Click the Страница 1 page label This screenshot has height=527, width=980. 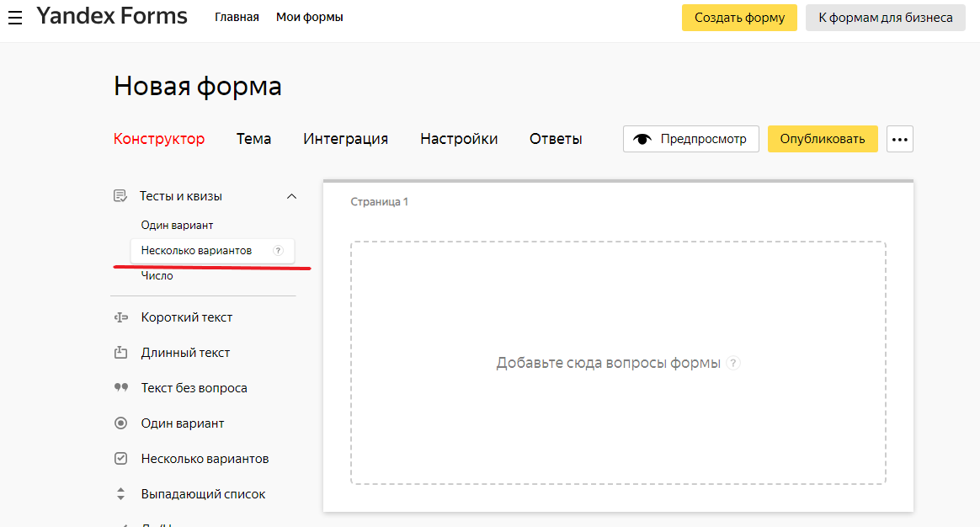pyautogui.click(x=380, y=202)
